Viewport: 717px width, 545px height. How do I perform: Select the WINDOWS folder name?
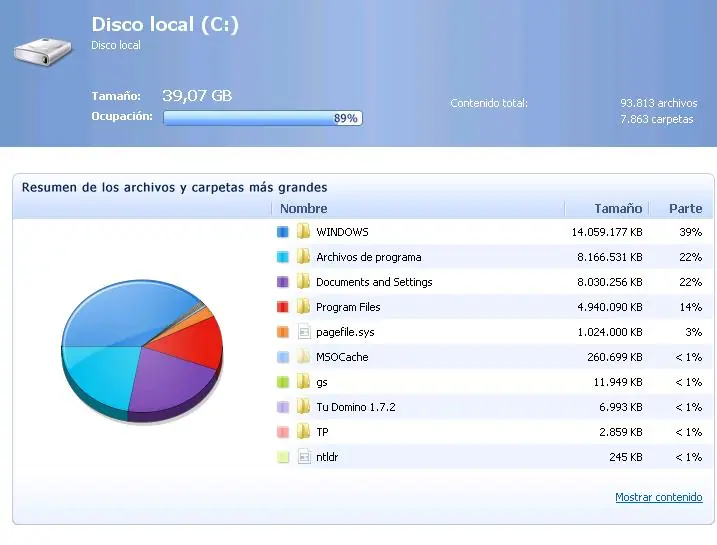click(342, 232)
